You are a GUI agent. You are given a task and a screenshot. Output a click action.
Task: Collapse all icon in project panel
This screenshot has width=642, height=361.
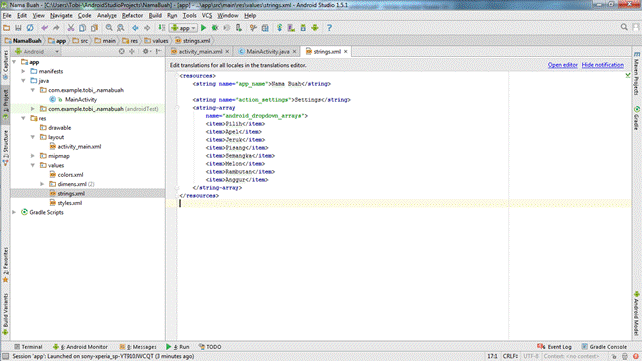(132, 52)
